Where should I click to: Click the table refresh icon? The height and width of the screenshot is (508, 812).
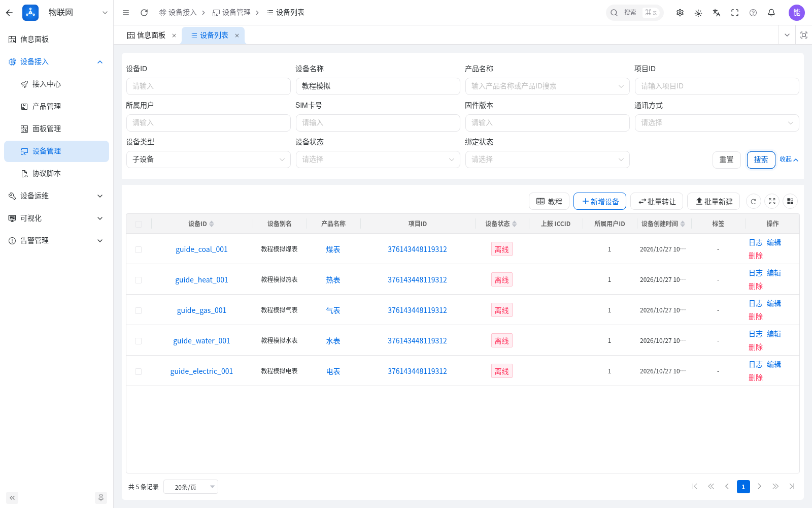pos(754,201)
